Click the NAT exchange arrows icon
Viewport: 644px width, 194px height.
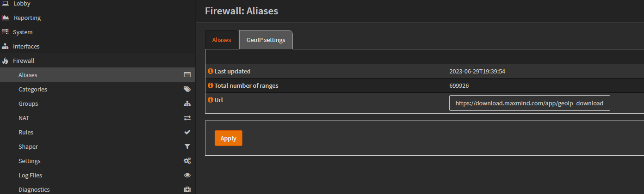click(x=187, y=118)
